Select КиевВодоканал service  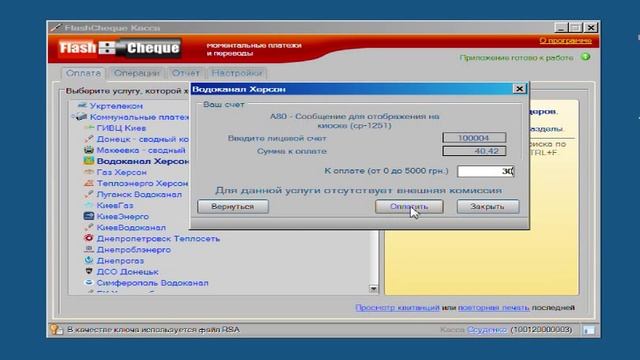131,227
